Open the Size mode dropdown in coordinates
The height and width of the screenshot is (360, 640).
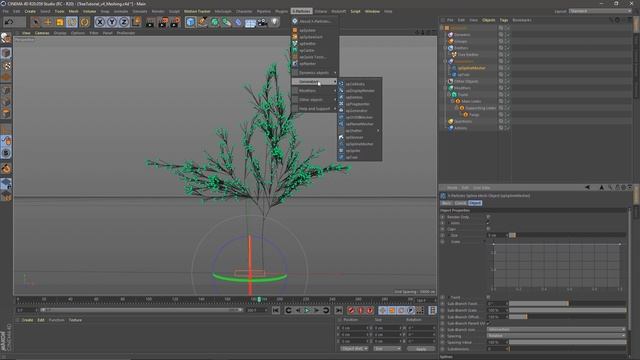click(x=387, y=349)
